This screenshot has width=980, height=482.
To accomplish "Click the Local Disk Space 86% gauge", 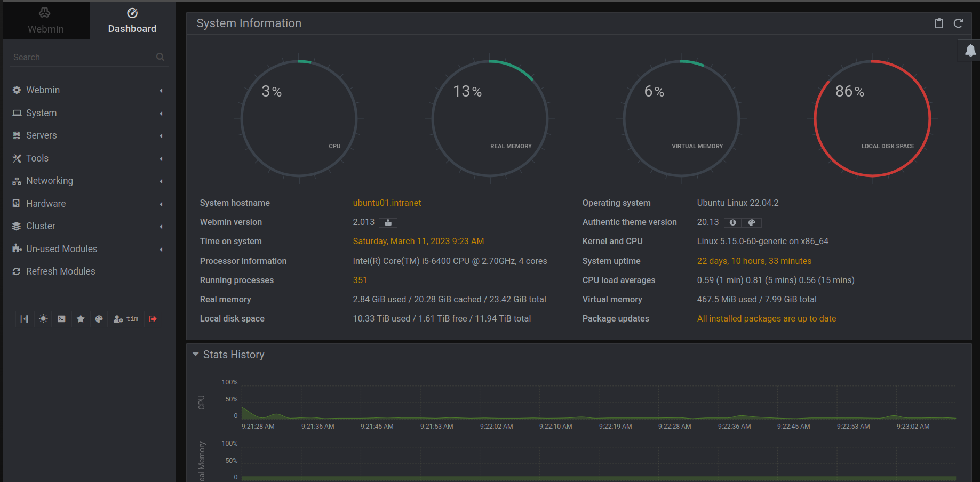I will point(872,118).
